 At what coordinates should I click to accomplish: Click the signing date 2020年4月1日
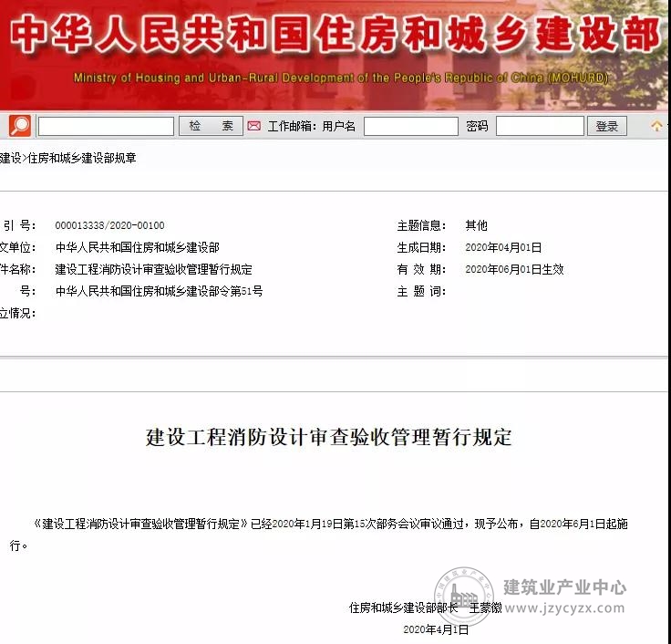436,629
